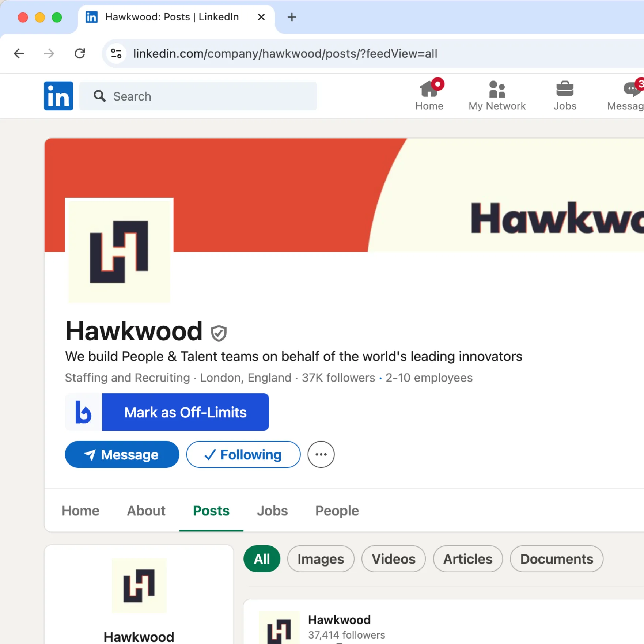Click the People & Talent teams tagline

click(293, 356)
